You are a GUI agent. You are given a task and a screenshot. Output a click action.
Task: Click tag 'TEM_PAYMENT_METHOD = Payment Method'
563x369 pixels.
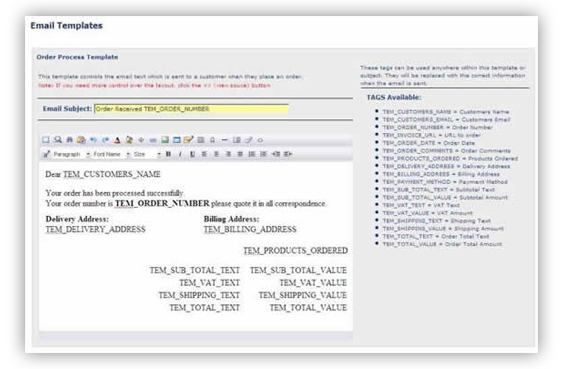445,182
